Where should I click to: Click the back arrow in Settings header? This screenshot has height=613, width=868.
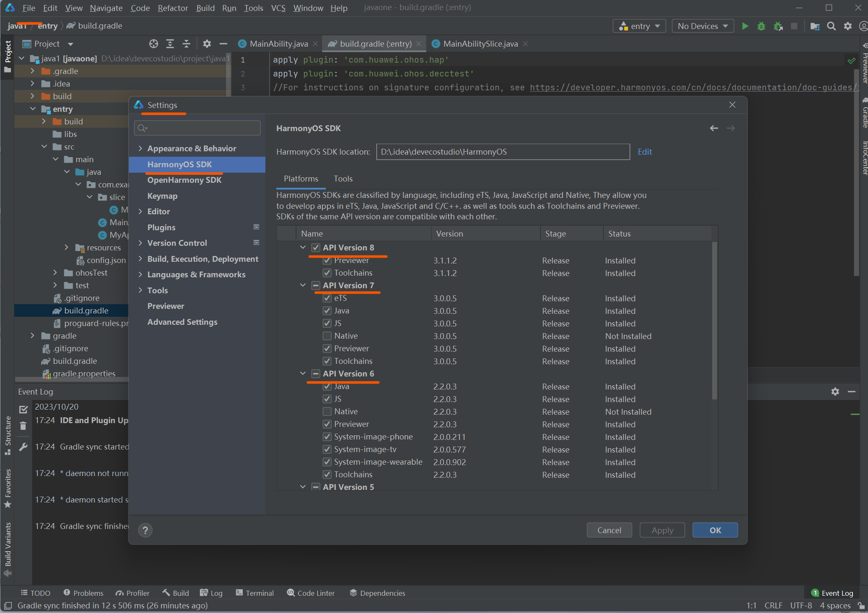click(x=714, y=128)
